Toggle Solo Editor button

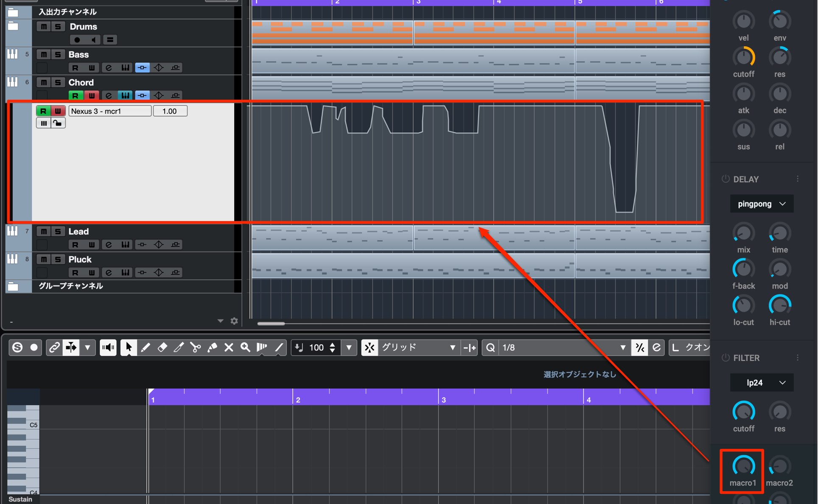tap(17, 347)
